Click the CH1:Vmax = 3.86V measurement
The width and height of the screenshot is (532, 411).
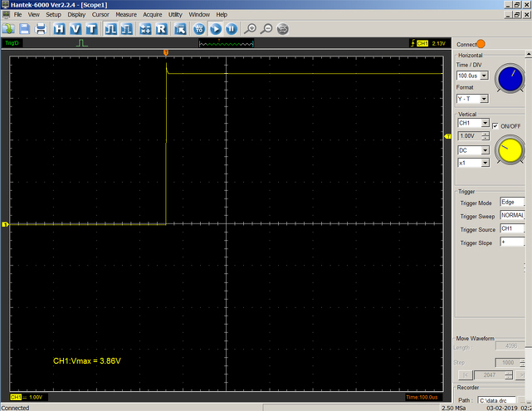[x=87, y=361]
